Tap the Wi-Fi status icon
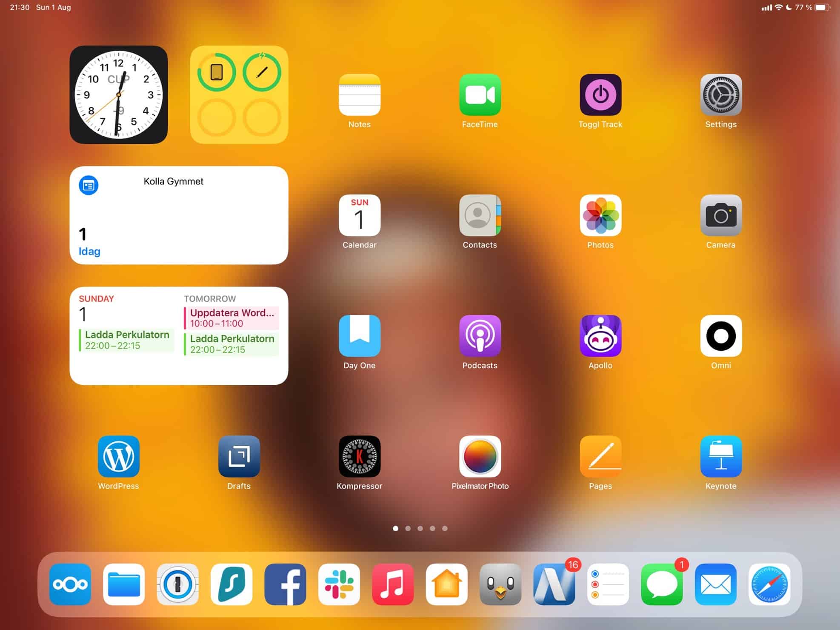Screen dimensions: 840x630 click(779, 7)
